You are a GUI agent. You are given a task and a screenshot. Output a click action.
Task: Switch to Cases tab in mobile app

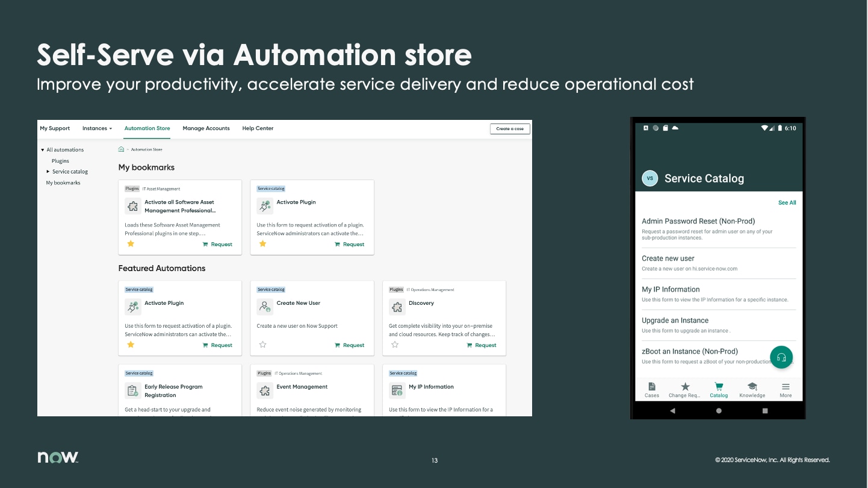652,390
